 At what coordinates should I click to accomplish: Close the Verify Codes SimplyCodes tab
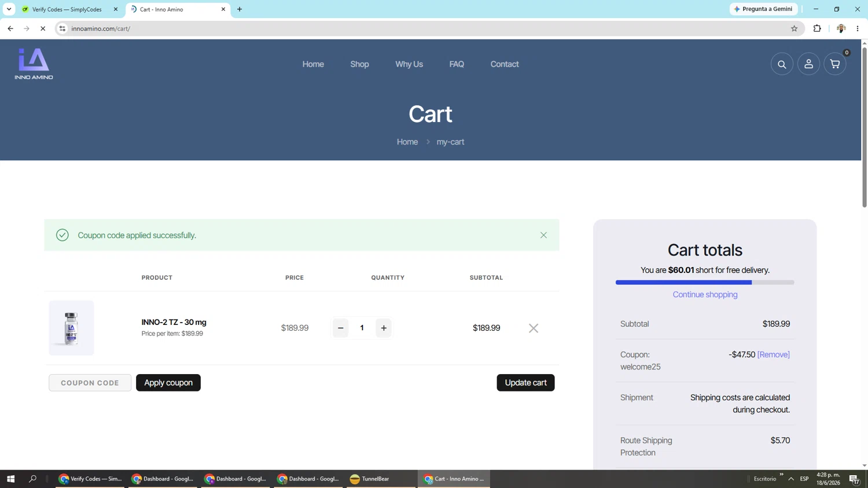coord(116,9)
